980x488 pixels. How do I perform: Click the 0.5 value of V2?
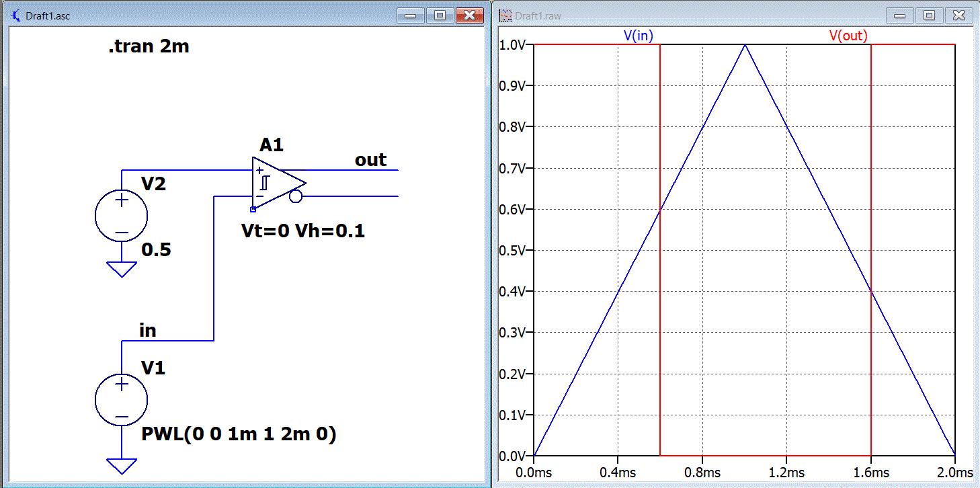point(156,251)
